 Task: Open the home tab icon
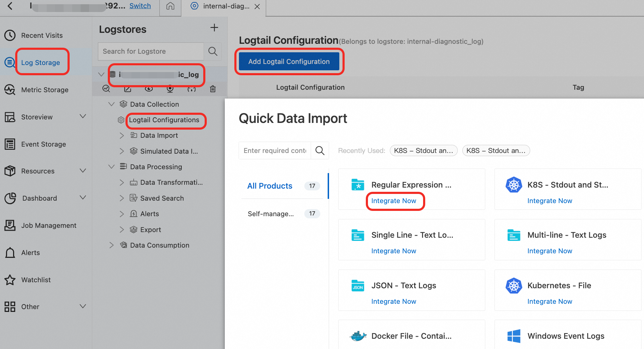click(x=170, y=6)
